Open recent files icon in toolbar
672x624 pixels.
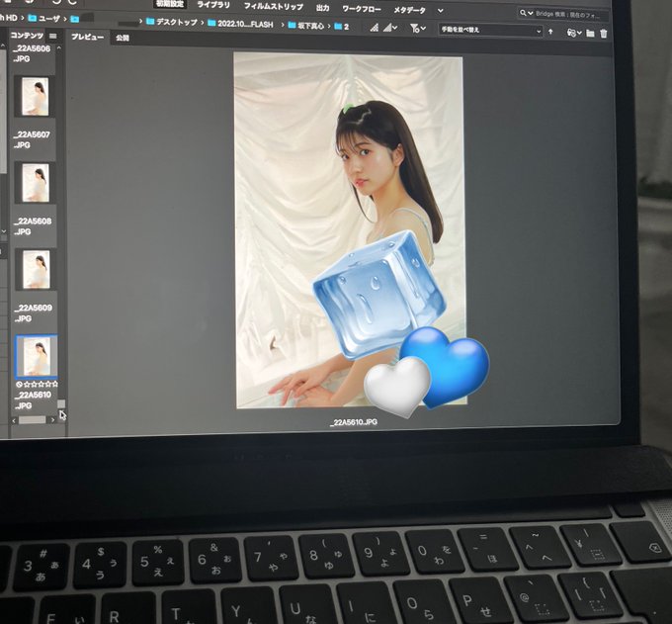[574, 33]
